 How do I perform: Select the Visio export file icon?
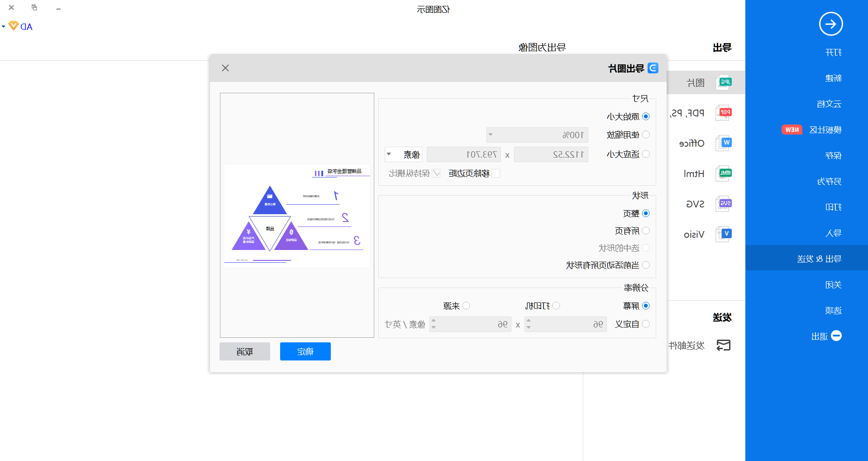pos(724,234)
